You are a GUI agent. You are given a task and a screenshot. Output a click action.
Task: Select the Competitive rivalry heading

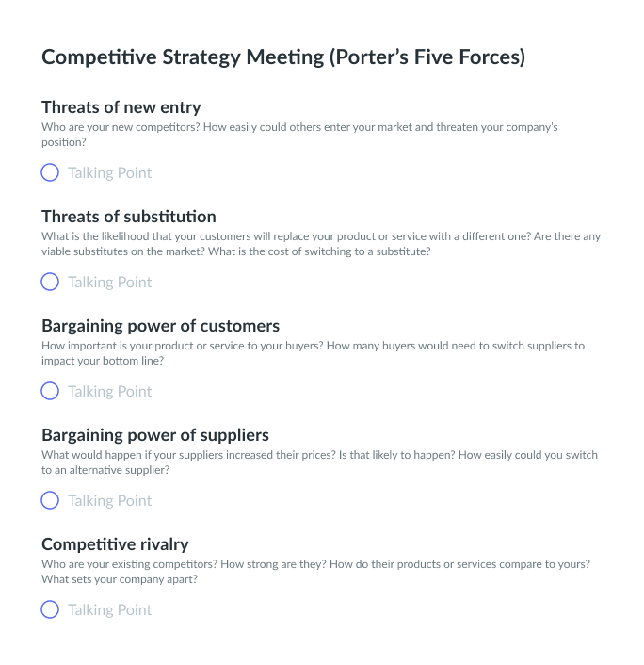click(x=115, y=544)
